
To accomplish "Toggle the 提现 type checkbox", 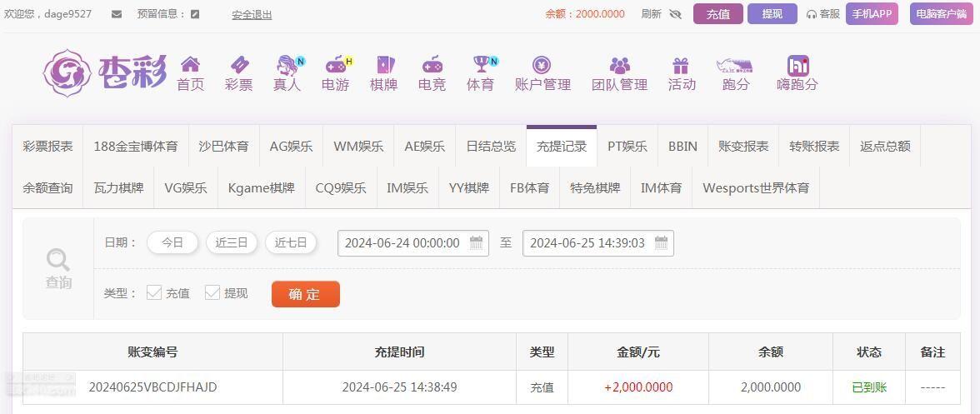I will (x=212, y=292).
